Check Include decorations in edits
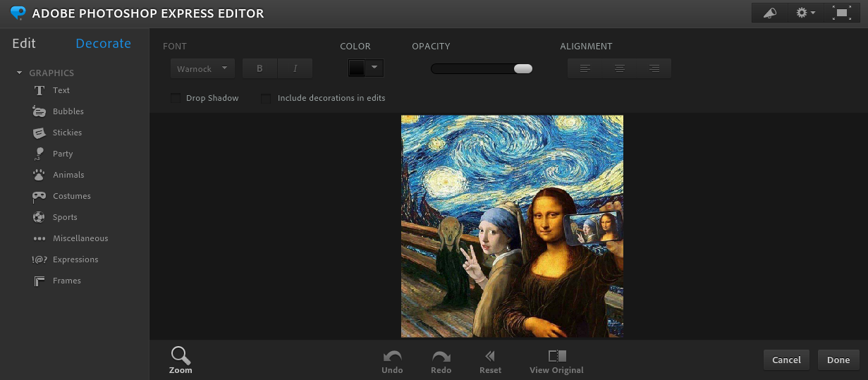Viewport: 868px width, 380px height. click(x=266, y=98)
